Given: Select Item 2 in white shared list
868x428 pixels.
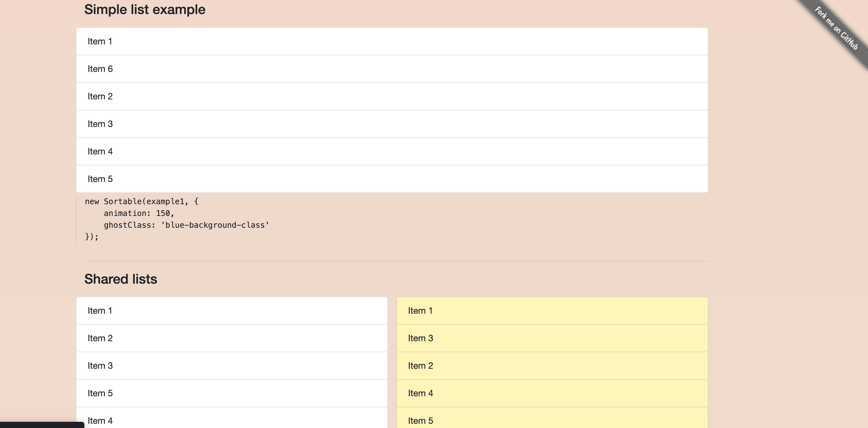Looking at the screenshot, I should coord(232,338).
